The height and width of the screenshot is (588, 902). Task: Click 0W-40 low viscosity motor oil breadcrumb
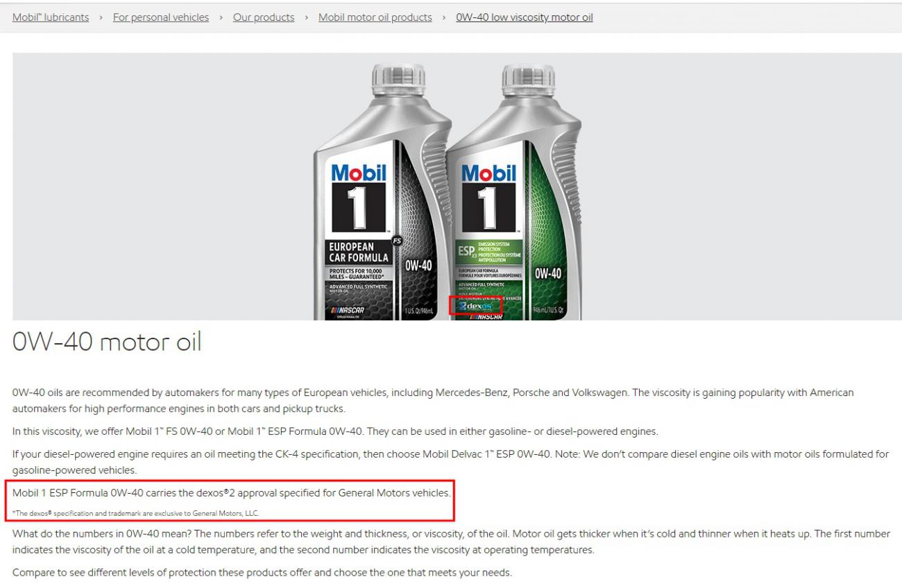click(x=525, y=17)
